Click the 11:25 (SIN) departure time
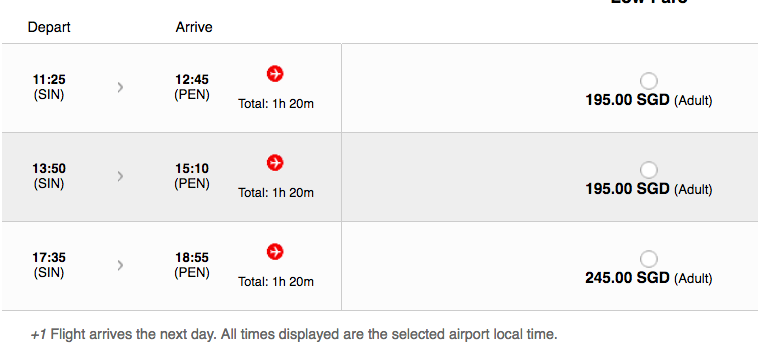The width and height of the screenshot is (758, 363). click(49, 87)
